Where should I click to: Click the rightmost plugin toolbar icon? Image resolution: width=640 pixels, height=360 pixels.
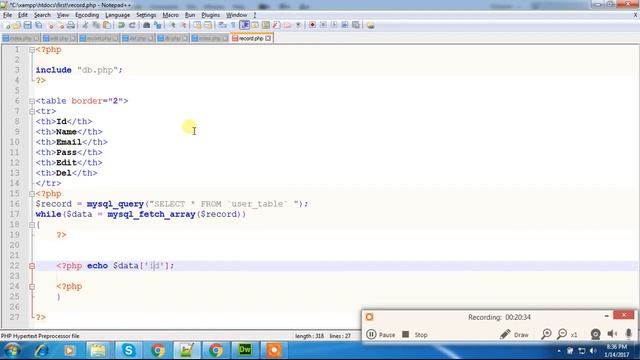[371, 25]
